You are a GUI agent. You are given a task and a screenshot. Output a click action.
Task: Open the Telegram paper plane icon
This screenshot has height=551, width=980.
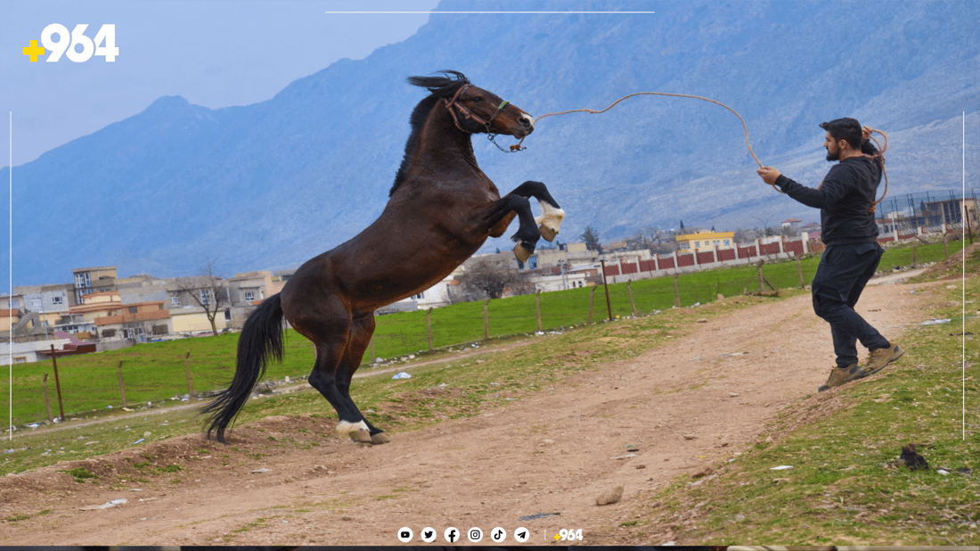(x=521, y=535)
